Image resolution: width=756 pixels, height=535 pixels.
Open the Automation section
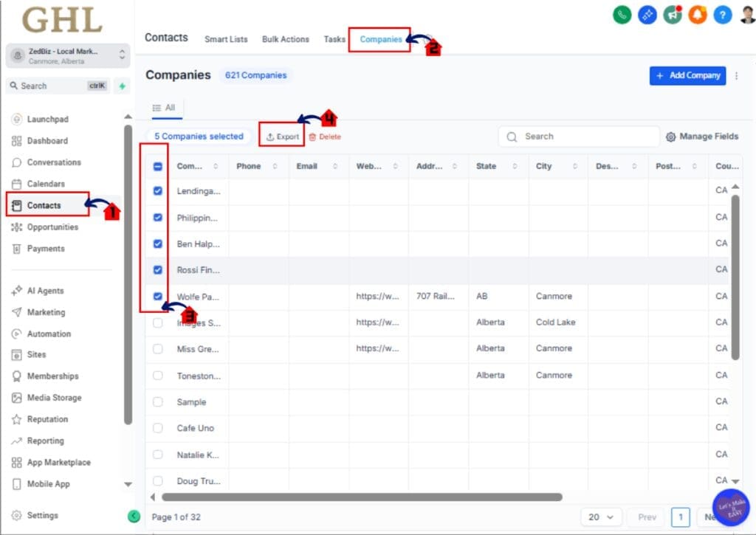click(50, 334)
